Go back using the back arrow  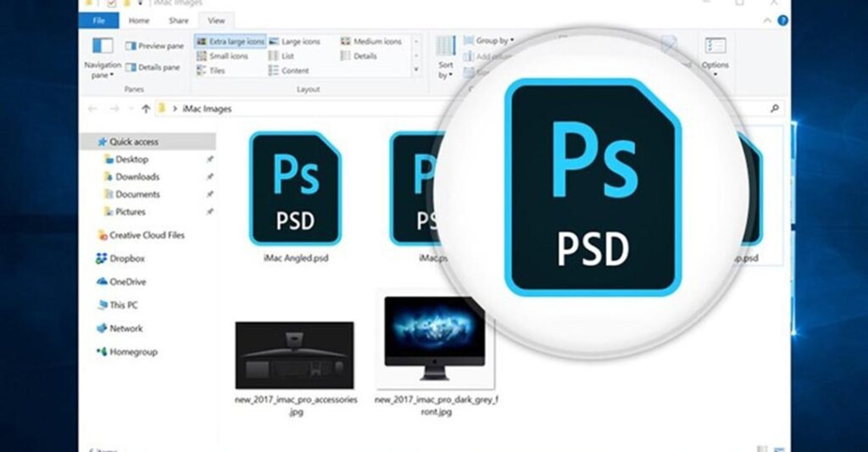tap(93, 109)
